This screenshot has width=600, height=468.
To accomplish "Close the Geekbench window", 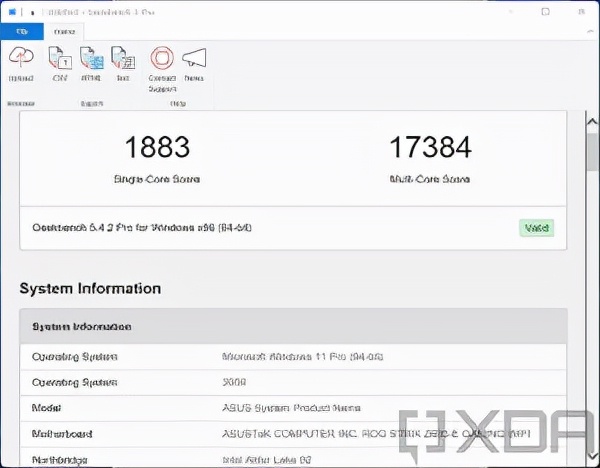I will click(582, 11).
